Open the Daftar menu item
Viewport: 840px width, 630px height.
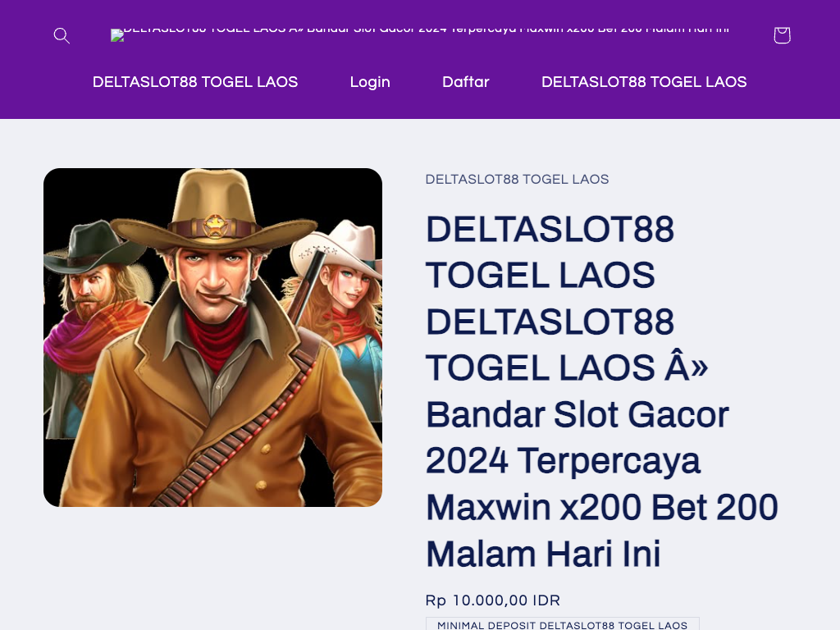coord(466,82)
